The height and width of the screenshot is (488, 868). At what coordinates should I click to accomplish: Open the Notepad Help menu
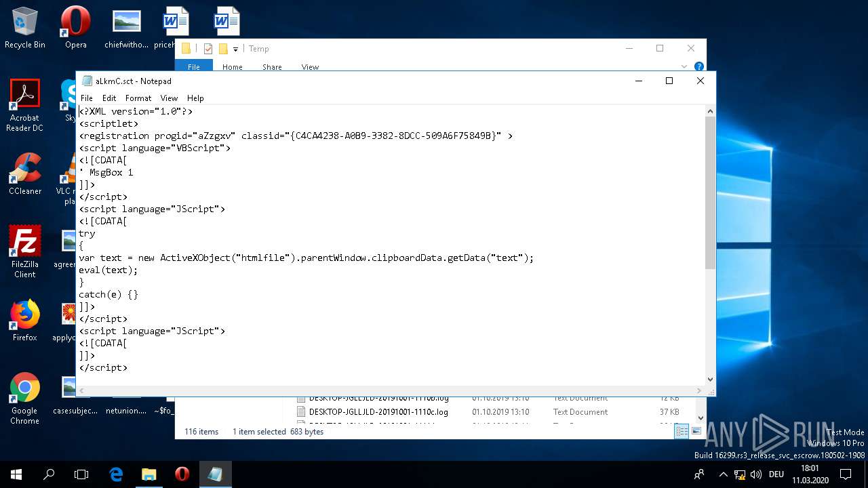click(195, 98)
